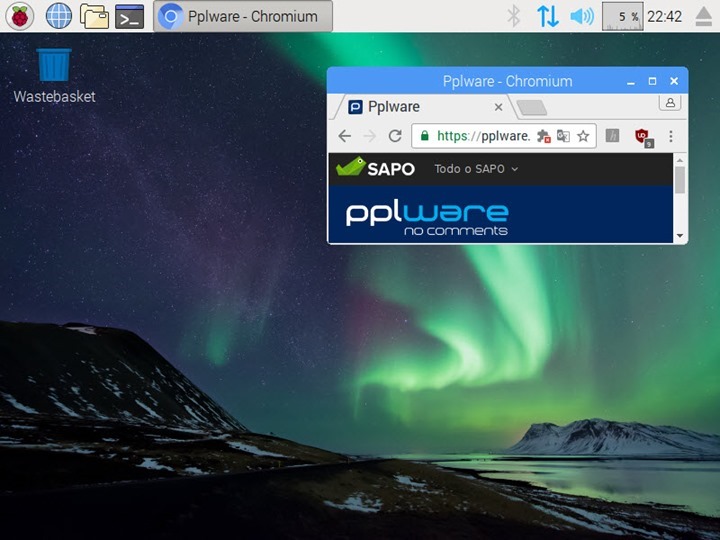The width and height of the screenshot is (720, 540).
Task: Open a new tab in Chromium
Action: click(x=532, y=107)
